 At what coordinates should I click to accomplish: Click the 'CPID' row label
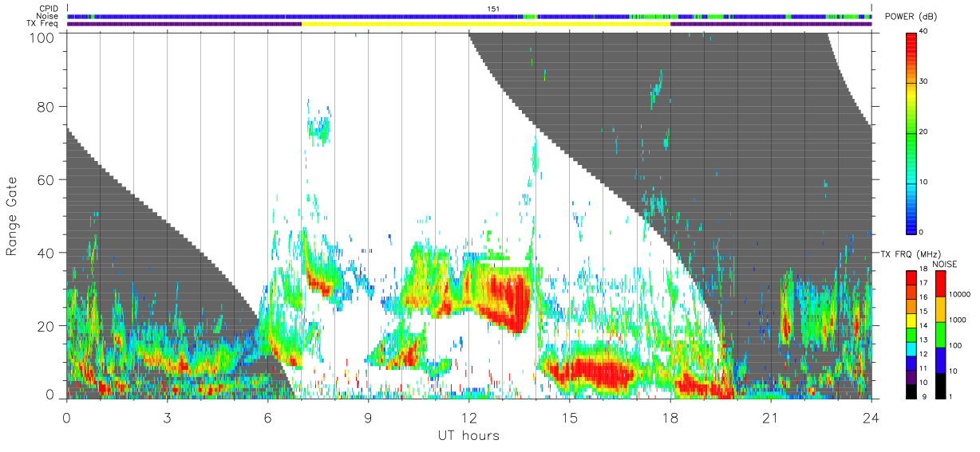point(49,9)
